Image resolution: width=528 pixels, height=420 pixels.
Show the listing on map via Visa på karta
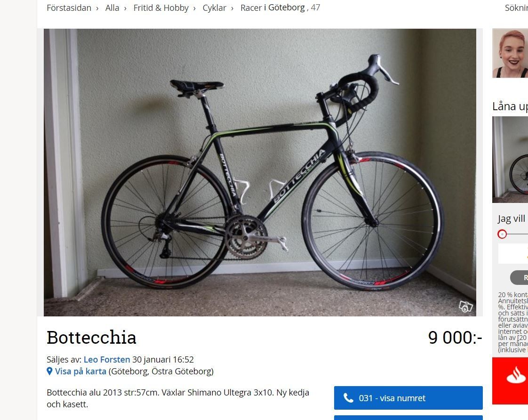pyautogui.click(x=80, y=371)
